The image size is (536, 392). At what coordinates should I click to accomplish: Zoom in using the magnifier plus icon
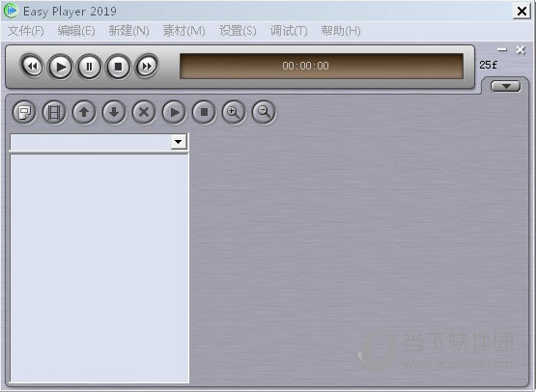pyautogui.click(x=234, y=112)
